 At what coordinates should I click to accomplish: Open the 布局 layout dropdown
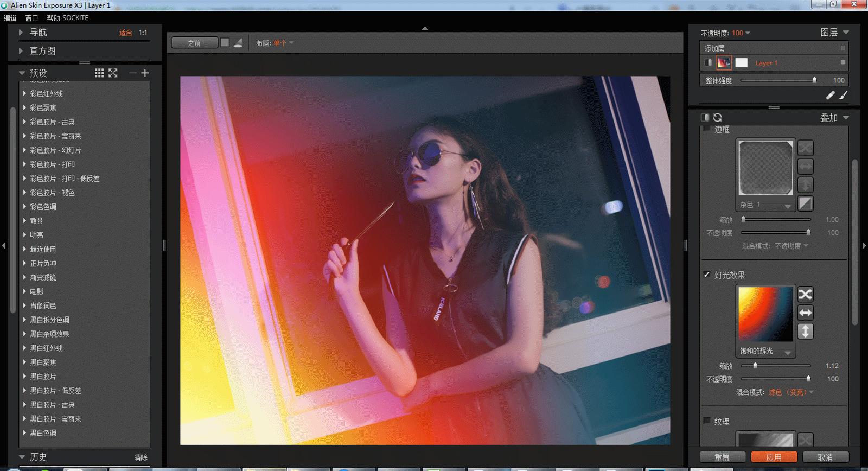(x=283, y=43)
